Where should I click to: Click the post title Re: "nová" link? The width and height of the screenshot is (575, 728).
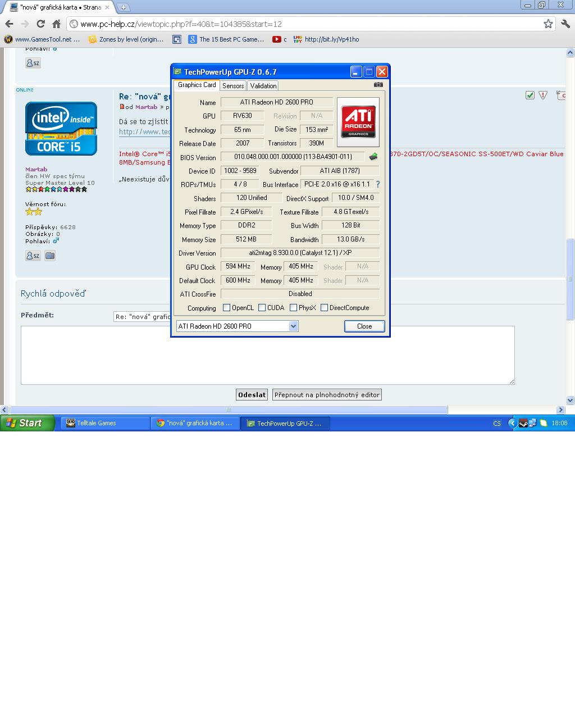tap(144, 97)
